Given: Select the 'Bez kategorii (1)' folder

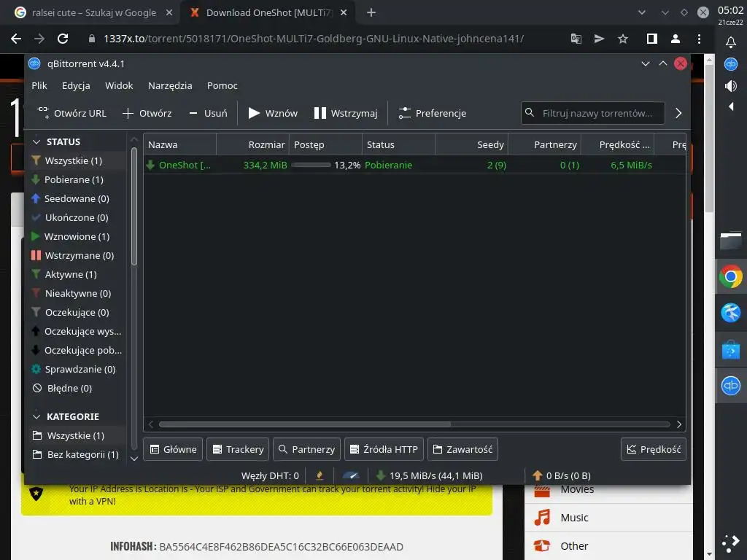Looking at the screenshot, I should [x=76, y=455].
